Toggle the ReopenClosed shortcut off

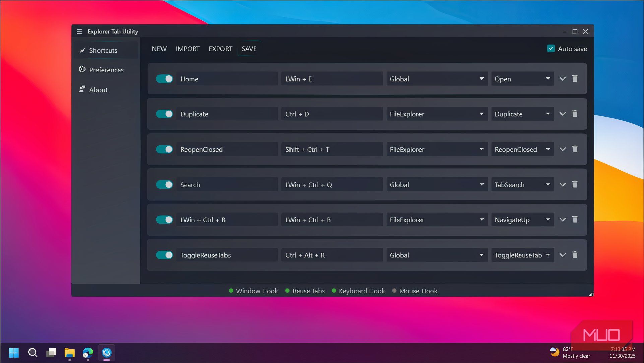tap(164, 149)
